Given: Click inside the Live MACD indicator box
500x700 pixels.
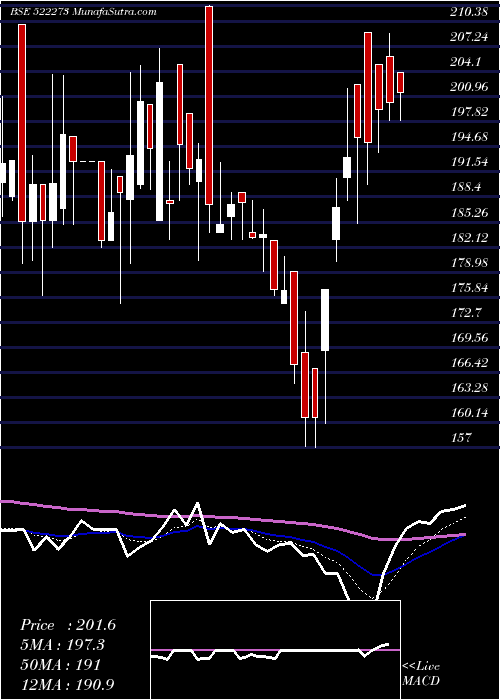Looking at the screenshot, I should [275, 650].
